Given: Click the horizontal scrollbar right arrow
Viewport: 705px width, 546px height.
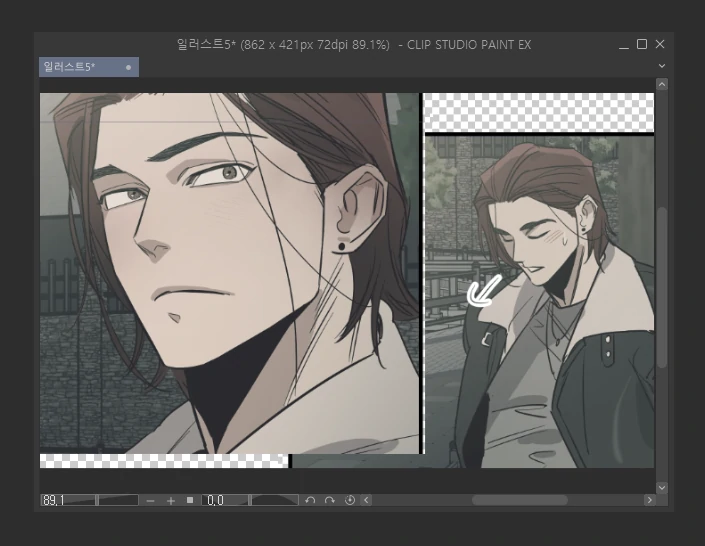Looking at the screenshot, I should [649, 500].
